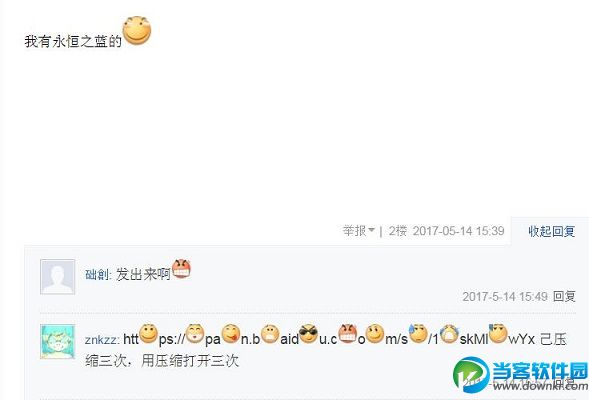Viewport: 589px width, 400px height.
Task: Open the first commenter's username link
Action: tap(97, 275)
